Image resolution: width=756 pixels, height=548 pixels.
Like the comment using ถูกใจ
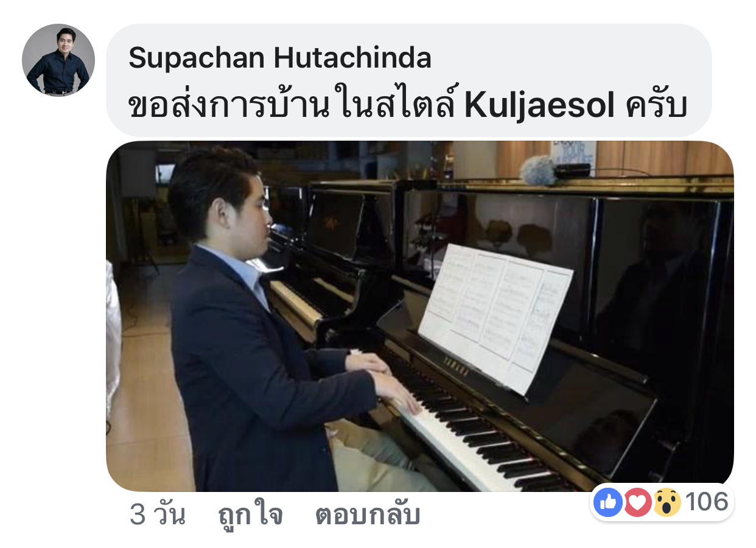coord(250,516)
